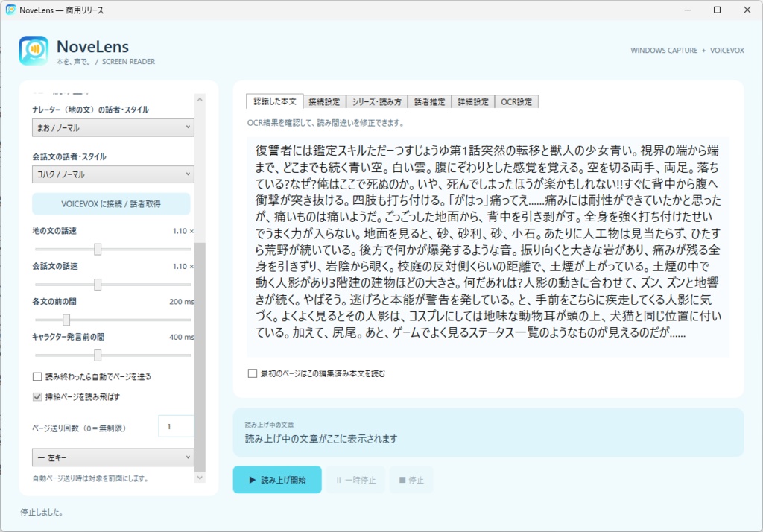Click the down arrow of the settings panel scrollbar
The image size is (763, 532).
(200, 478)
